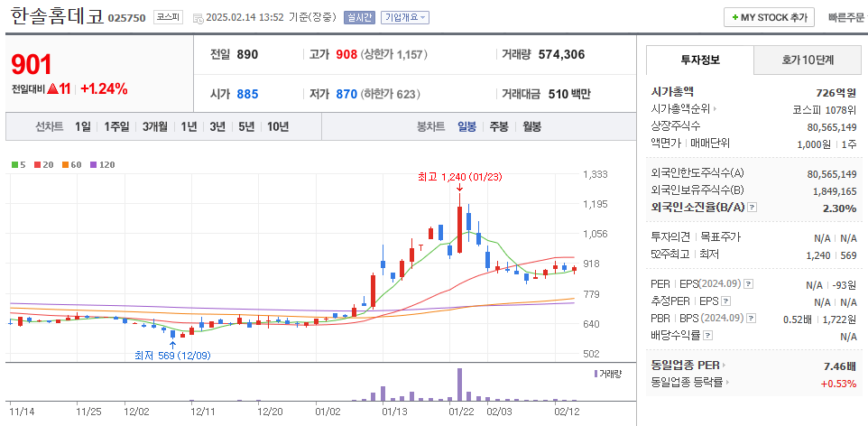Click the help icon next to 추정PER EPS
Screen dimensions: 868x426
(x=726, y=301)
